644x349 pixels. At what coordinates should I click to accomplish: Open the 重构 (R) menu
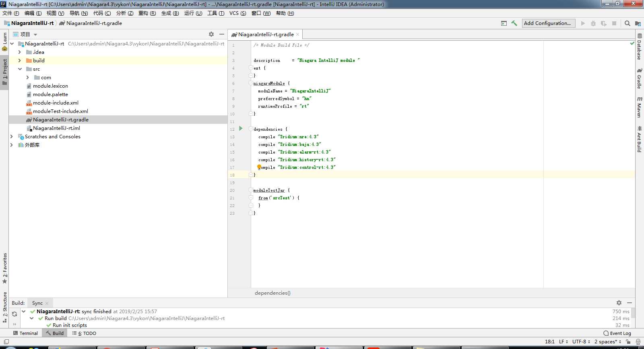pos(147,13)
